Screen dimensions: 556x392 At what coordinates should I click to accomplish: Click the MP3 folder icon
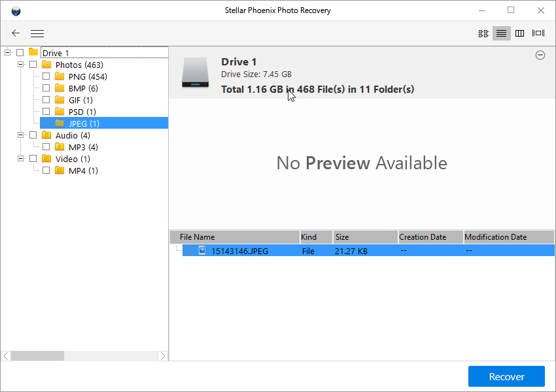pyautogui.click(x=60, y=146)
